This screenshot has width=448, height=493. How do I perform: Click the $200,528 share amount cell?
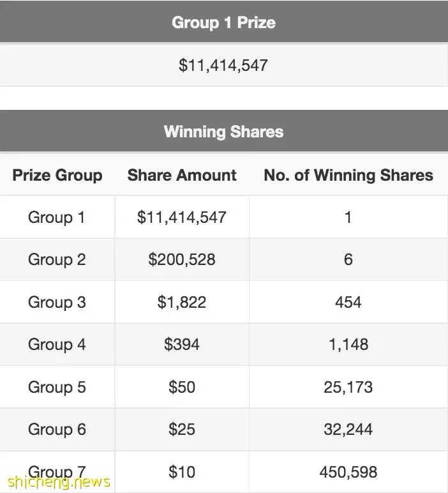click(182, 260)
